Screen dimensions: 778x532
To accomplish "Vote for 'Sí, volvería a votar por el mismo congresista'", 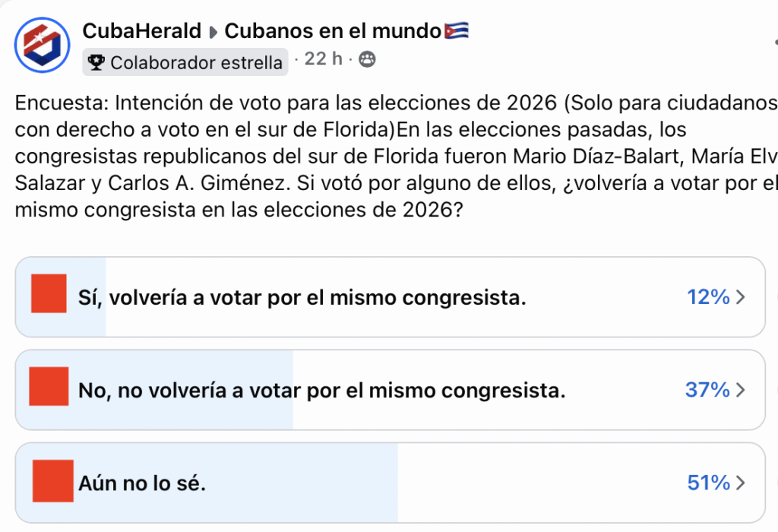I will coord(304,296).
